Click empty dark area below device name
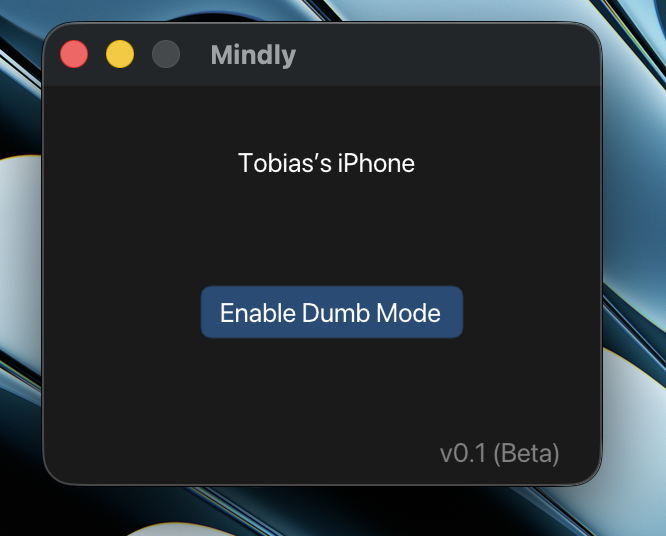 326,229
